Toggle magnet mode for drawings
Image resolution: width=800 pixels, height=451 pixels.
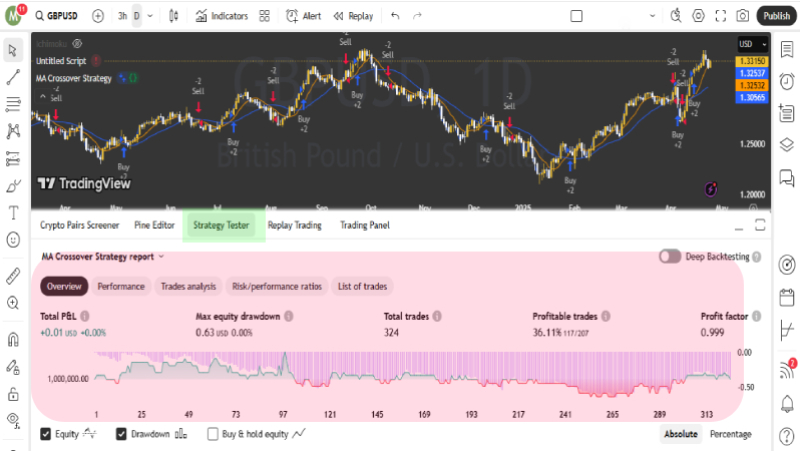[13, 339]
